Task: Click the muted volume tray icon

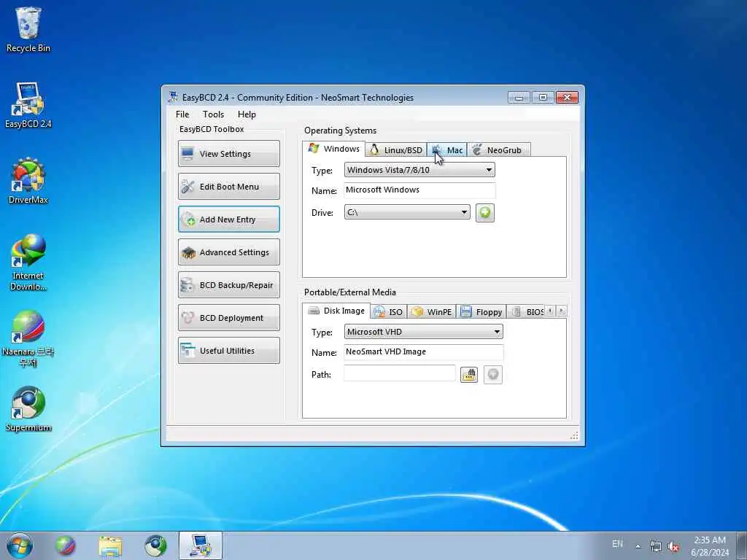Action: point(673,547)
